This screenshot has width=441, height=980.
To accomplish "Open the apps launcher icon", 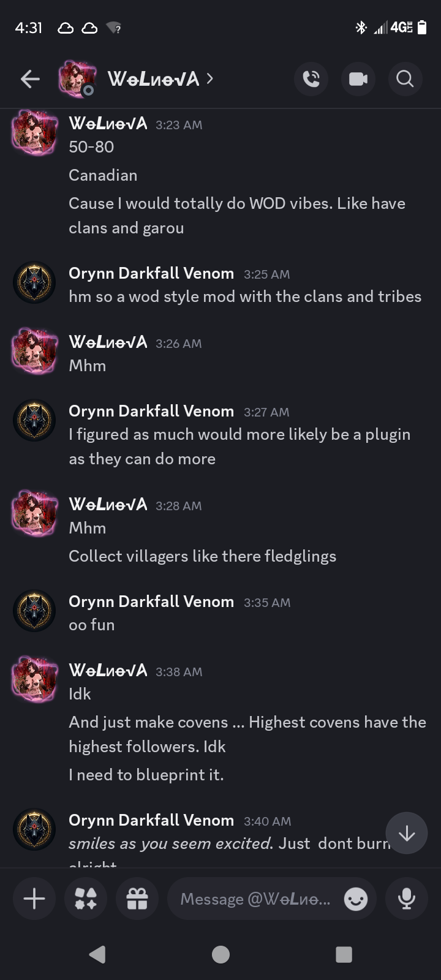I will coord(86,899).
